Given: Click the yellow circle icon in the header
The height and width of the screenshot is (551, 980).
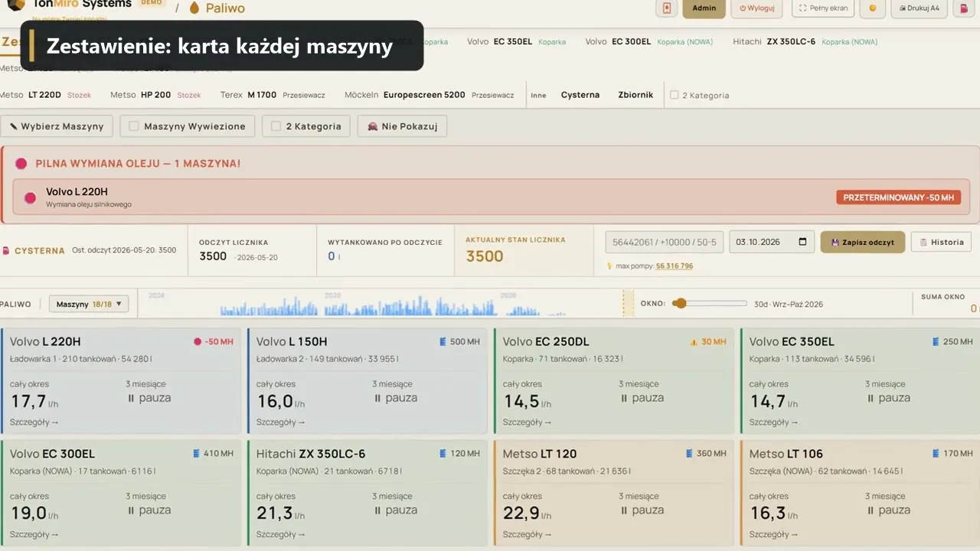Looking at the screenshot, I should (x=872, y=8).
